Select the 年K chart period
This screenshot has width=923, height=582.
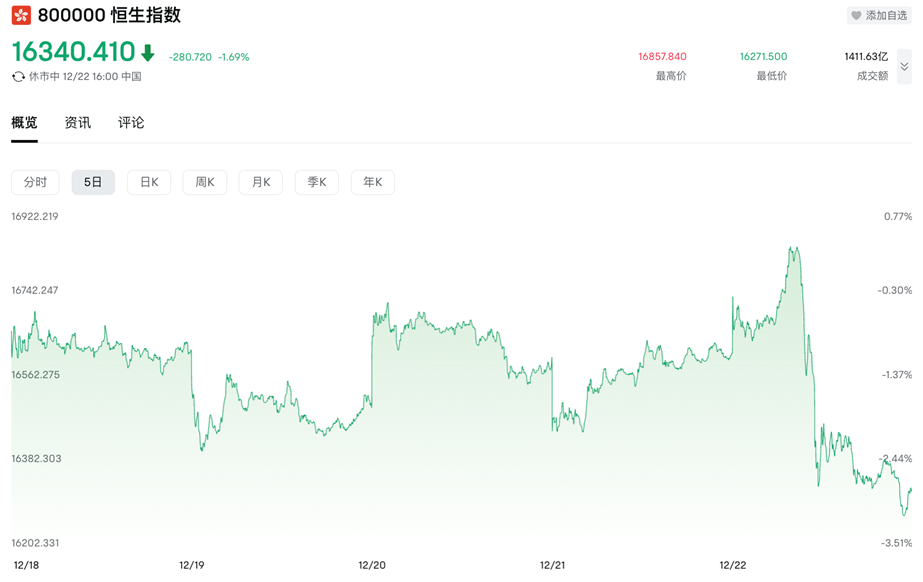(373, 182)
